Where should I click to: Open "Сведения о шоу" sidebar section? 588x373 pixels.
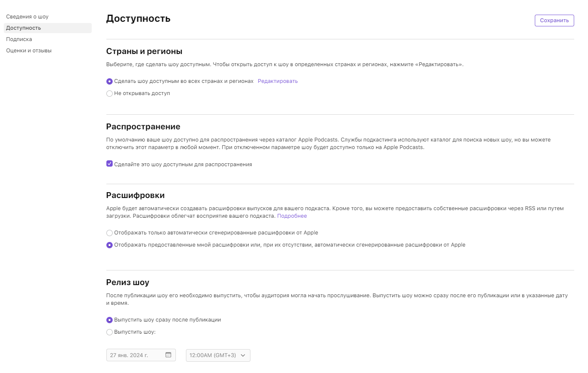[x=27, y=17]
